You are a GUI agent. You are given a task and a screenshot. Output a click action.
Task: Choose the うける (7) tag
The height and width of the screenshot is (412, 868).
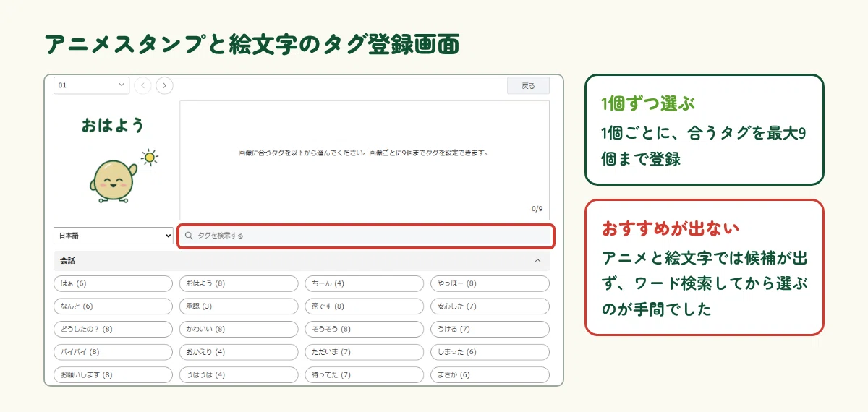[x=490, y=329]
